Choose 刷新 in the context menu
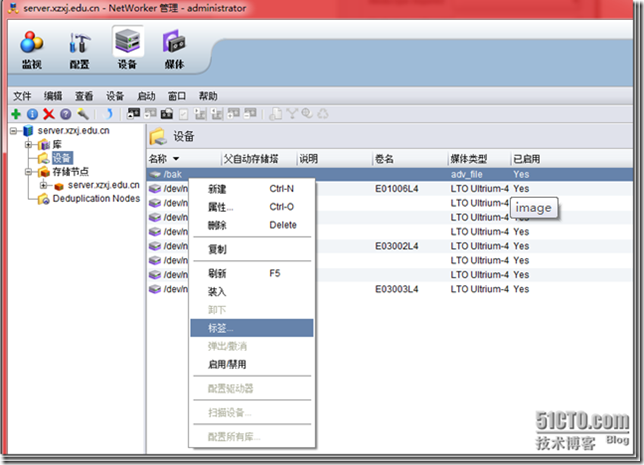Image resolution: width=644 pixels, height=465 pixels. 252,274
